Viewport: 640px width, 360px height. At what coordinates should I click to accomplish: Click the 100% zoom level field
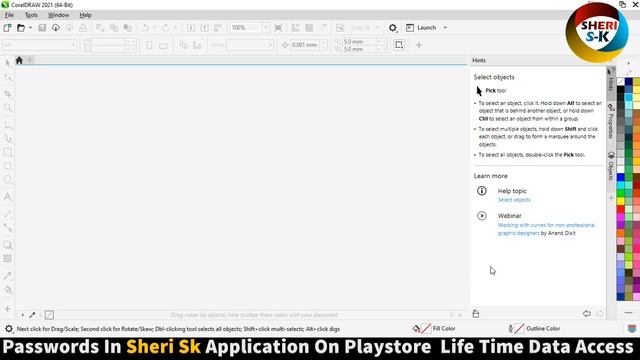point(245,28)
